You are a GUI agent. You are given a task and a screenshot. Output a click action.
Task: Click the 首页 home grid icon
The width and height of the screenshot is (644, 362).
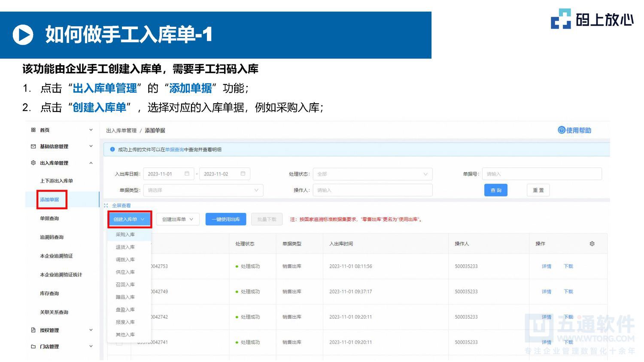tap(33, 130)
